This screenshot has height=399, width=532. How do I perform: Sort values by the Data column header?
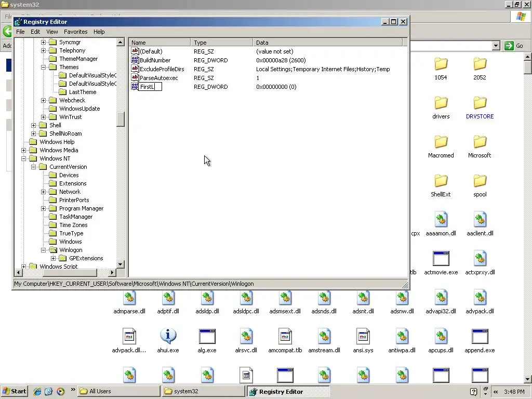pyautogui.click(x=328, y=43)
